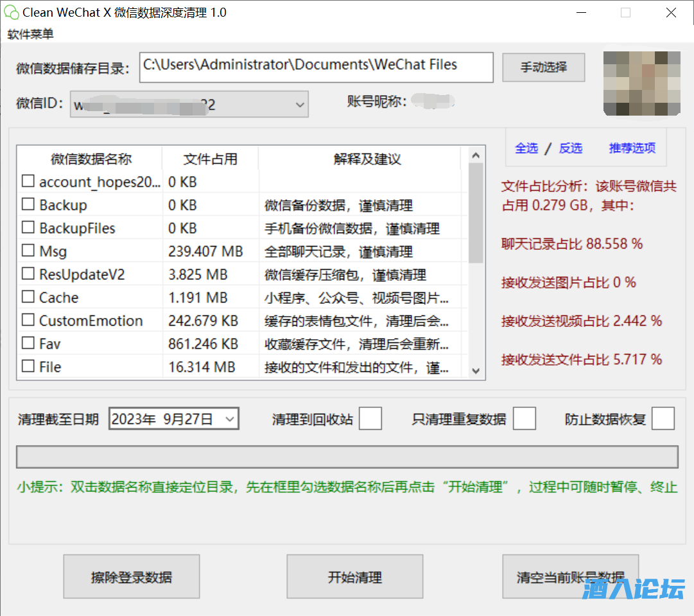
Task: Click the 微信数据名称 column header
Action: (91, 159)
